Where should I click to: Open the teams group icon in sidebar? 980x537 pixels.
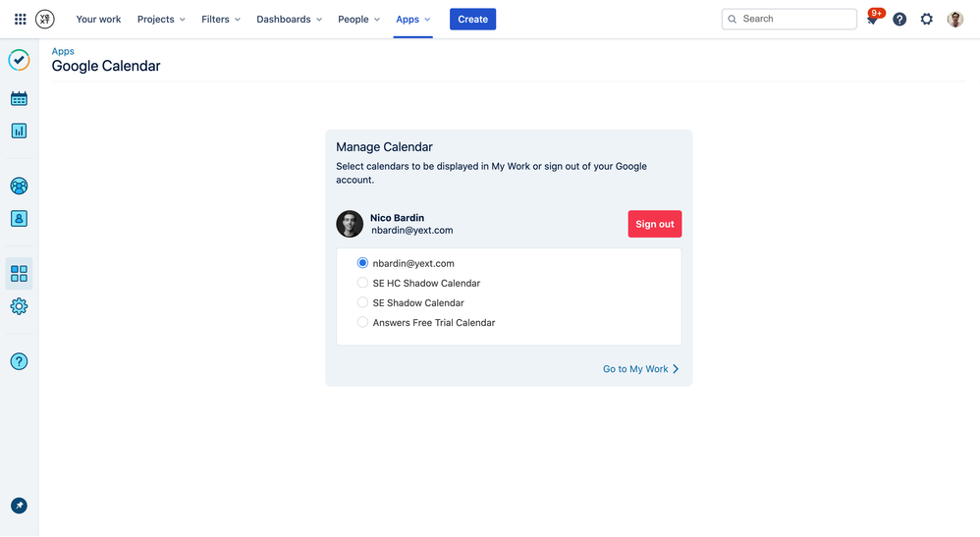19,186
